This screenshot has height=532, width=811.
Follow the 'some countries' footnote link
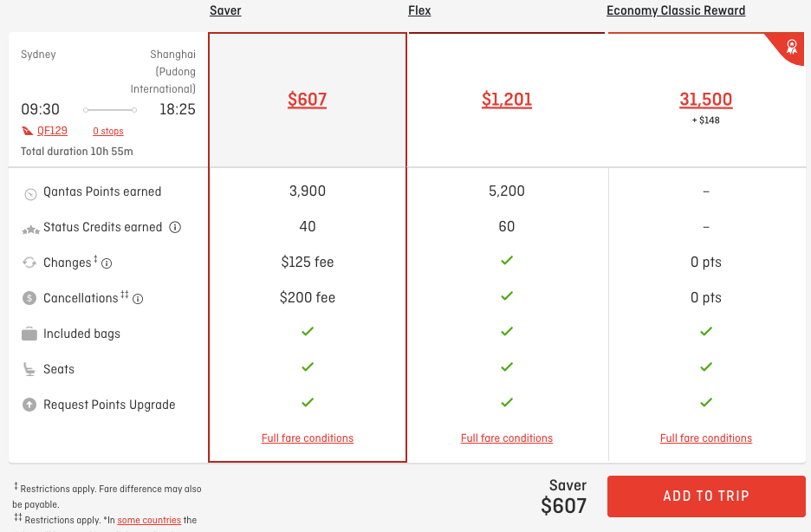[149, 520]
